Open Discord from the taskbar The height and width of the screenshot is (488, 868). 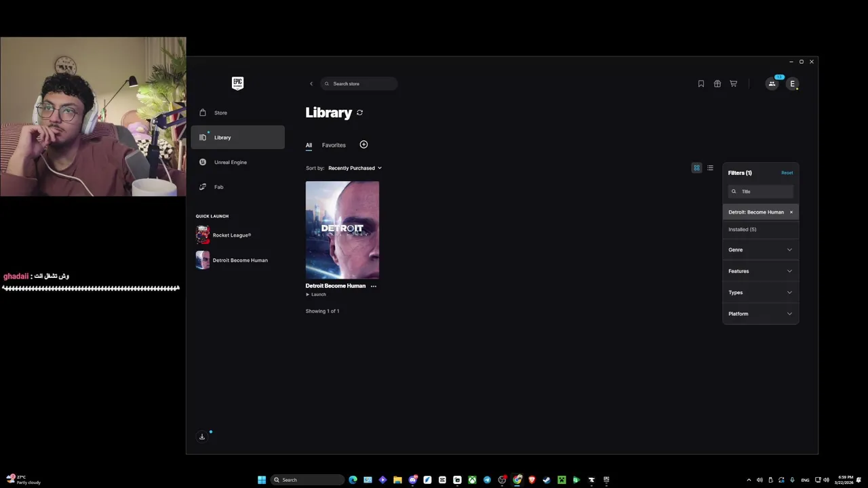413,480
